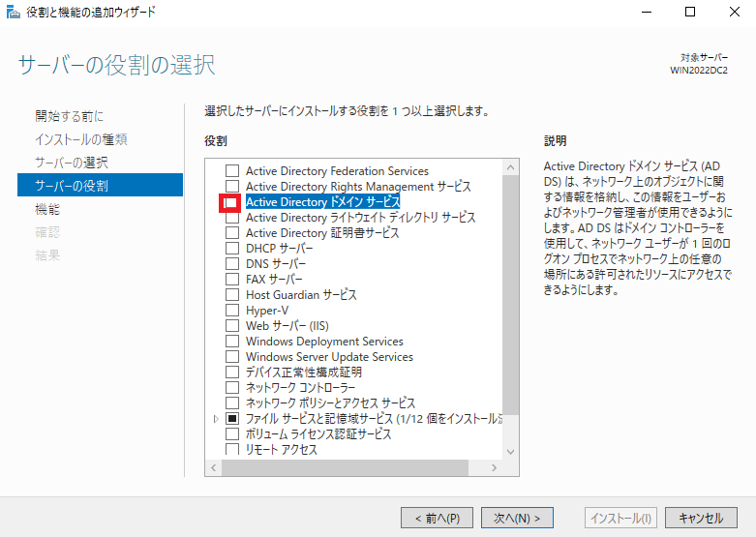756x537 pixels.
Task: Click role list scroll down arrow
Action: [510, 452]
